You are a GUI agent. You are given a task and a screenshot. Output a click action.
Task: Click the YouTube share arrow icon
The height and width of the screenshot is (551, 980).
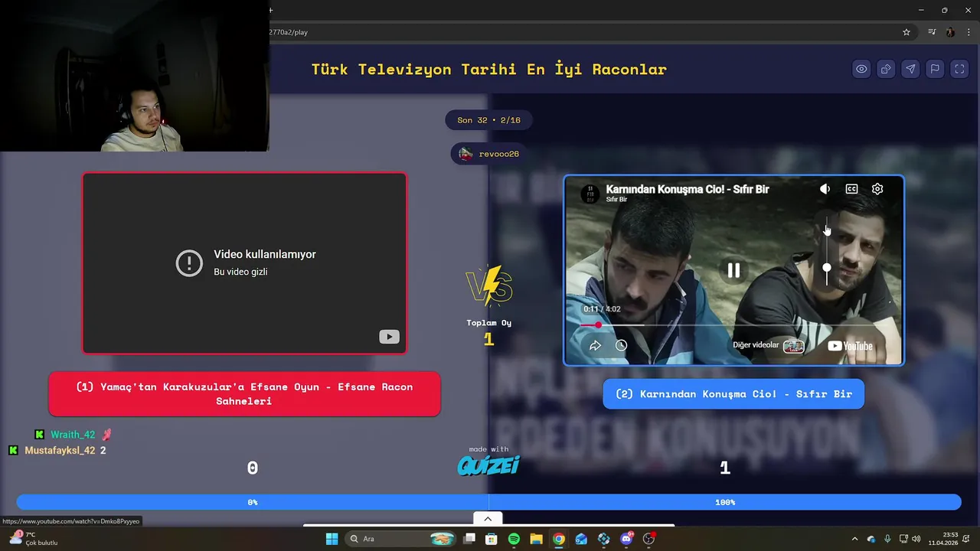595,346
